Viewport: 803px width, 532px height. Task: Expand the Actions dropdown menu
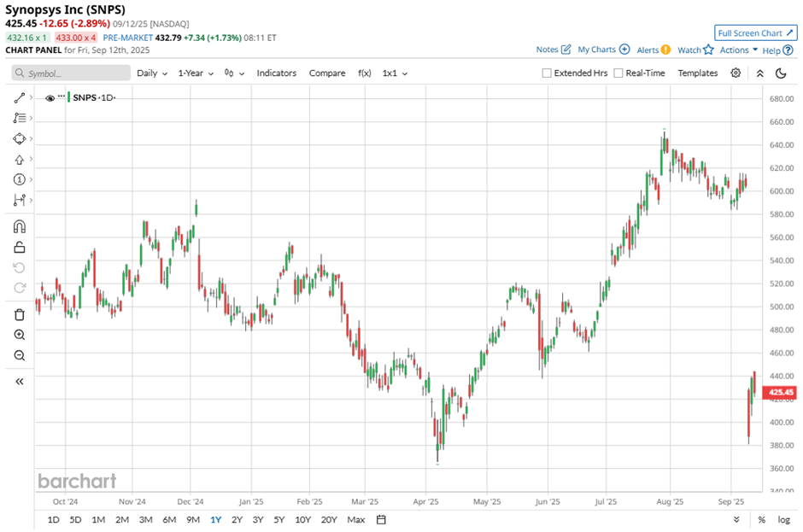[738, 50]
